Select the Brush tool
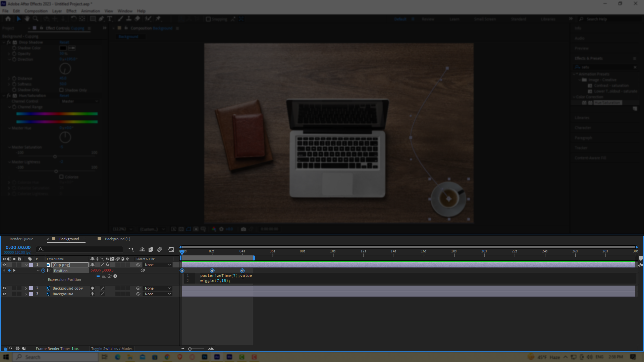The width and height of the screenshot is (644, 362). pos(120,19)
